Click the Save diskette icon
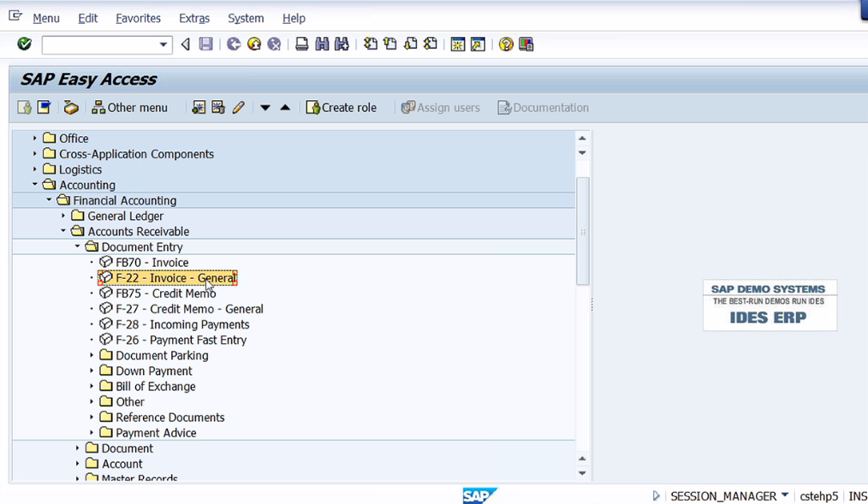Screen dimensions: 868x504 (206, 44)
